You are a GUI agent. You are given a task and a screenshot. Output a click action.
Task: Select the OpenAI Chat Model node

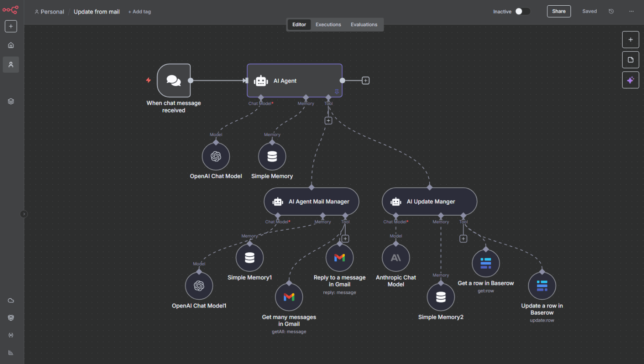tap(216, 156)
